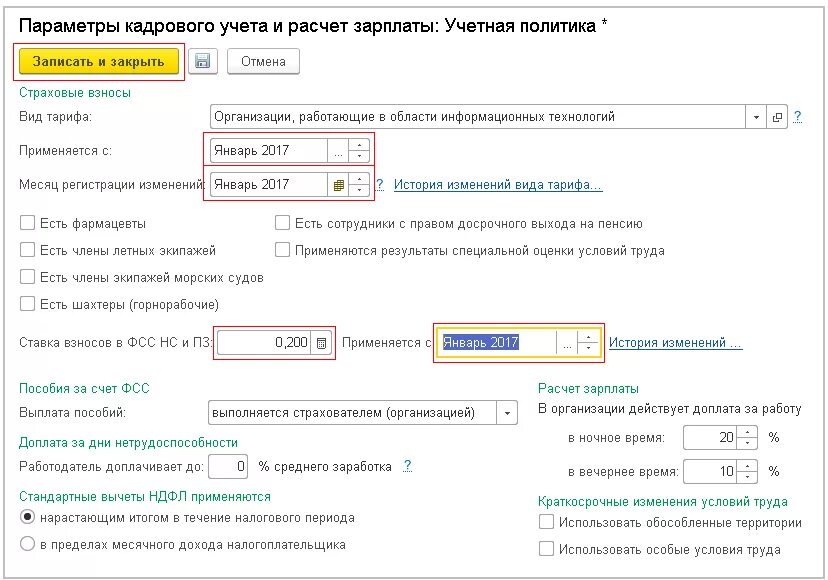
Task: Click ellipsis button in first Применяется с field
Action: (x=338, y=151)
